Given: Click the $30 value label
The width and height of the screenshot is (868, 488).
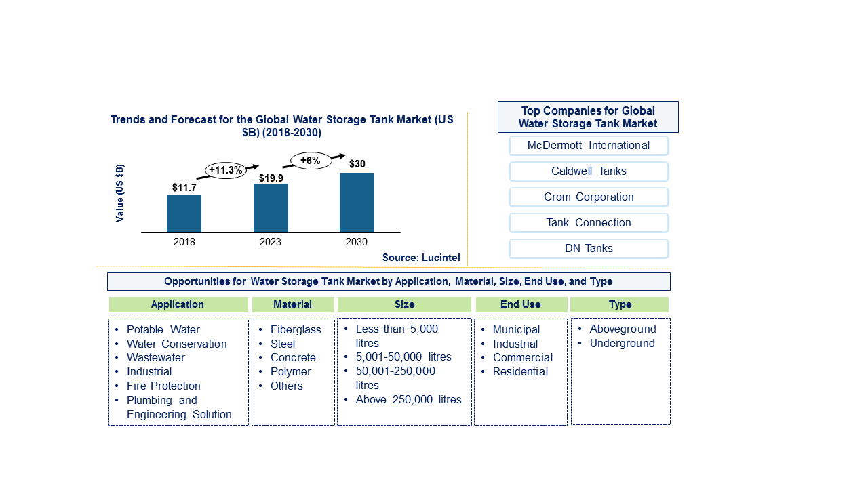Looking at the screenshot, I should [357, 164].
